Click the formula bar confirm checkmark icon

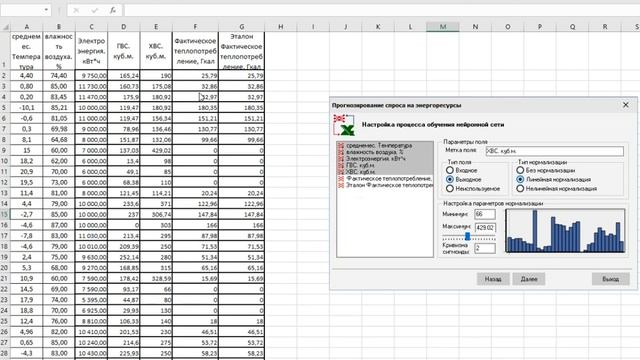pyautogui.click(x=94, y=10)
